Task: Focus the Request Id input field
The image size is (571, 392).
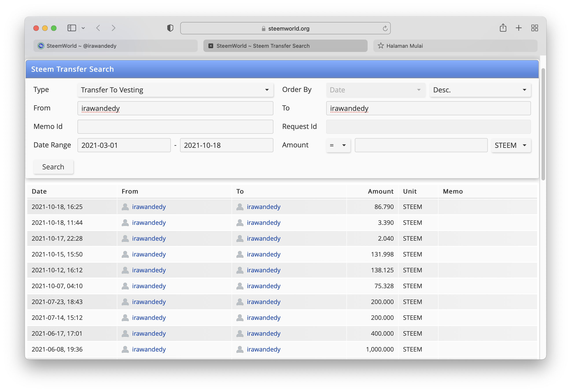Action: pos(428,127)
